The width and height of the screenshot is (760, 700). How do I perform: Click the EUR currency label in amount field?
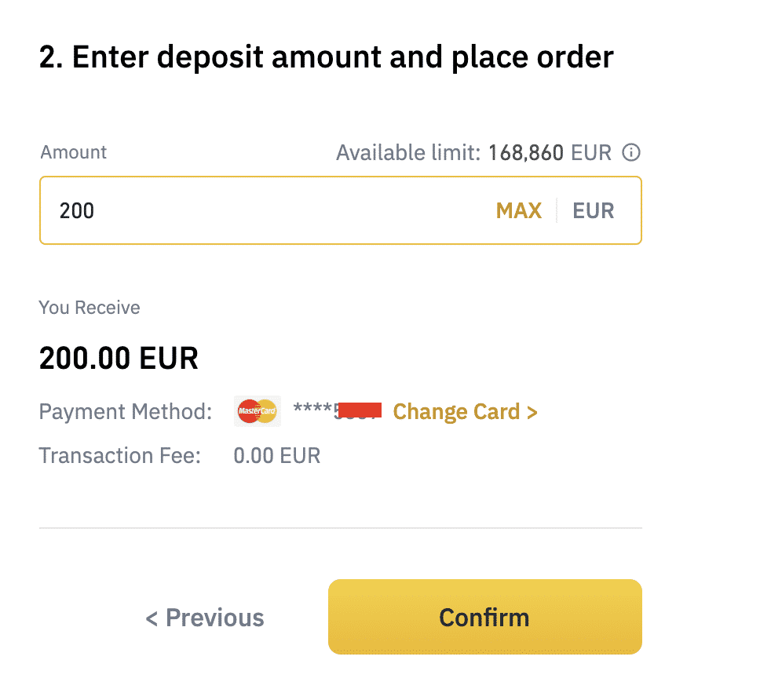594,211
